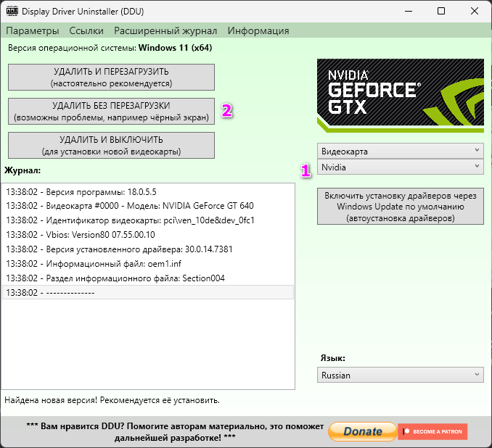The height and width of the screenshot is (448, 492).
Task: Click the NVIDIA GeForce GTX logo image
Action: click(401, 95)
